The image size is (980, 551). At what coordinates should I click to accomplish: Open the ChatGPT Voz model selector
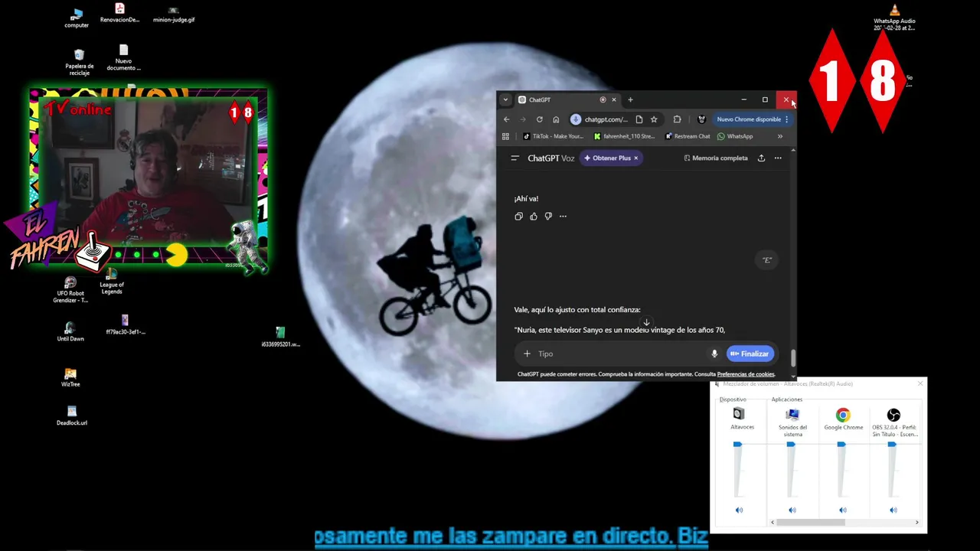(550, 158)
